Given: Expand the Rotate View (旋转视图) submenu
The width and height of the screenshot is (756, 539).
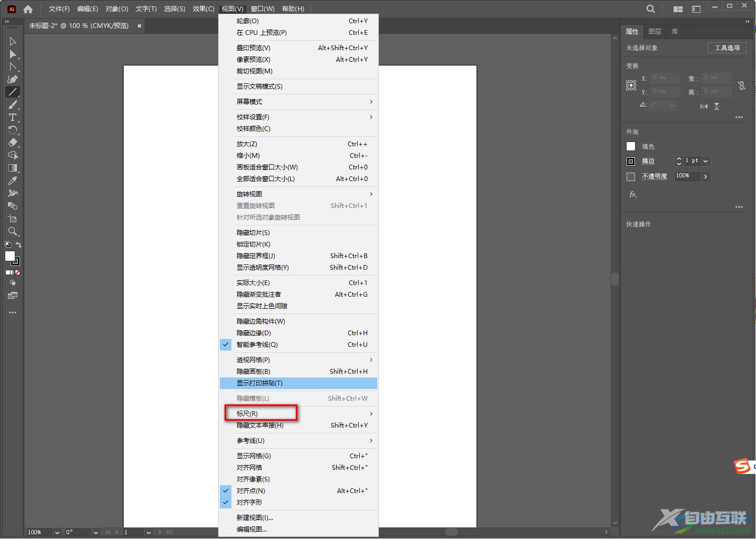Looking at the screenshot, I should click(x=298, y=194).
